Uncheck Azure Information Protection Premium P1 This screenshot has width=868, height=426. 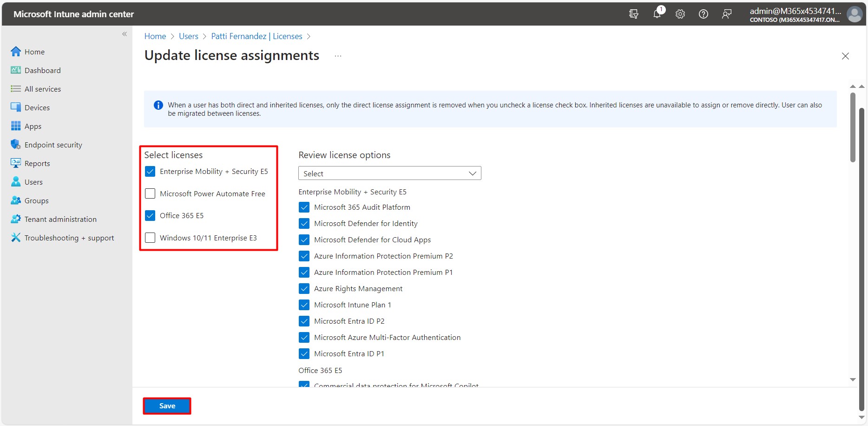(x=304, y=273)
